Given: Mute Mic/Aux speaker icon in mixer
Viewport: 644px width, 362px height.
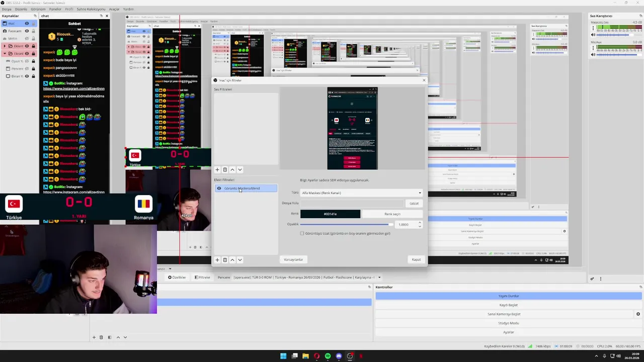Looking at the screenshot, I should (593, 55).
